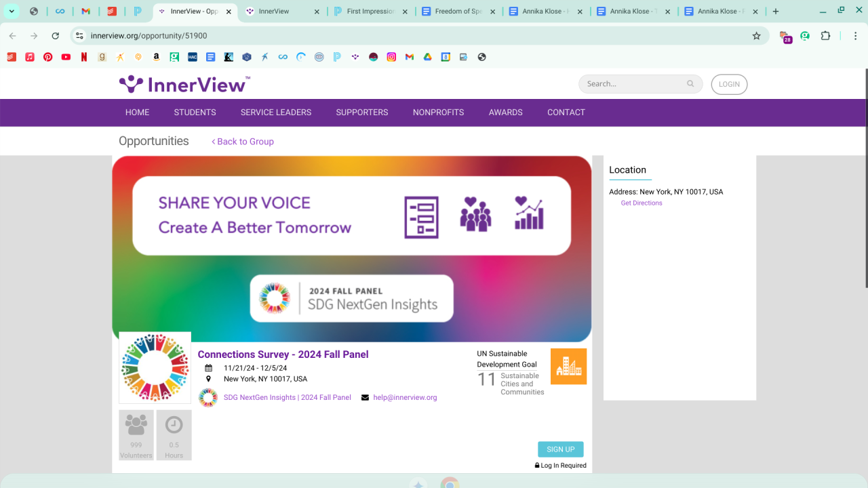Click the 999 Volunteers tile
The width and height of the screenshot is (868, 488).
[x=136, y=435]
